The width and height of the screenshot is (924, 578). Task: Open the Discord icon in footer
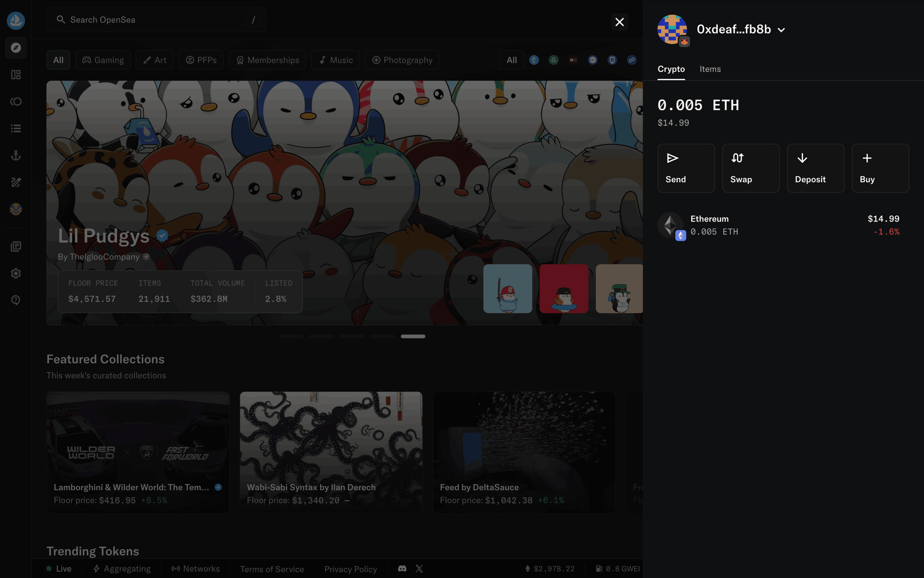[x=402, y=569]
